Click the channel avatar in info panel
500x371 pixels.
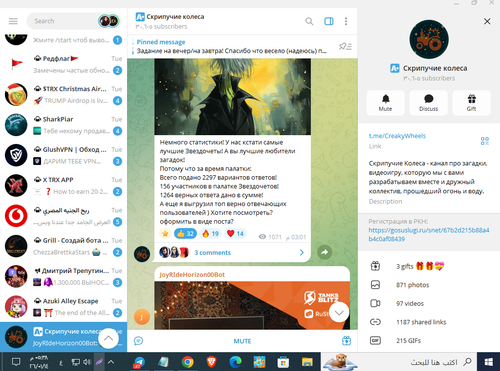429,39
